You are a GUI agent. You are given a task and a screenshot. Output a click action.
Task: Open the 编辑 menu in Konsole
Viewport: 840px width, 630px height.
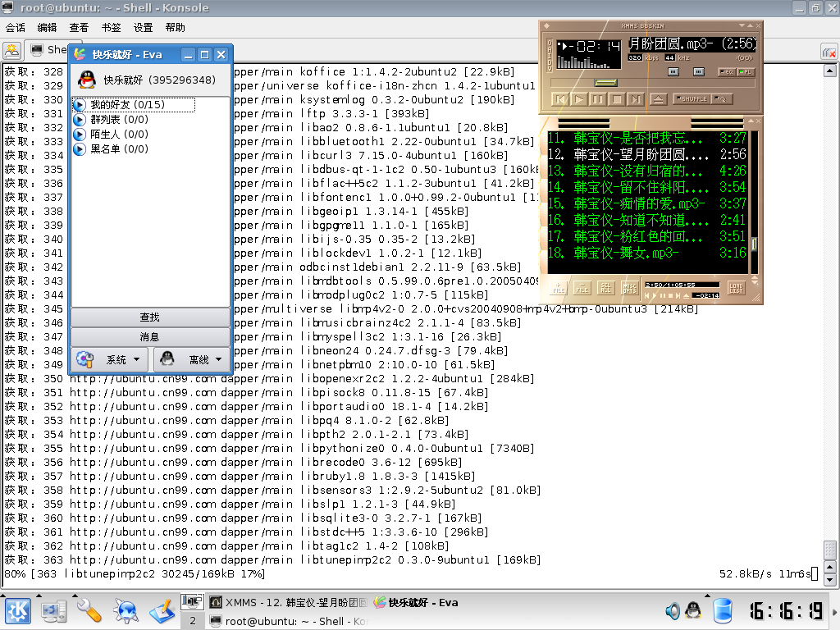47,27
